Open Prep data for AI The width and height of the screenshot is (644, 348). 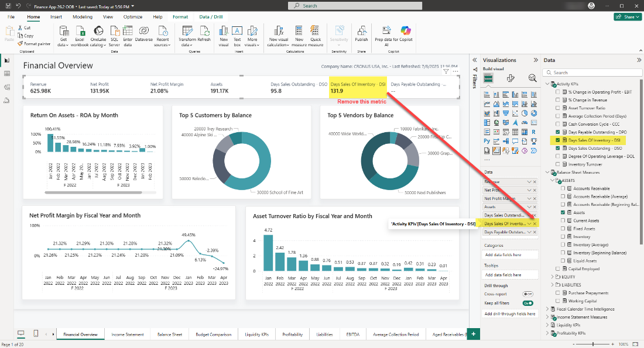tap(386, 36)
